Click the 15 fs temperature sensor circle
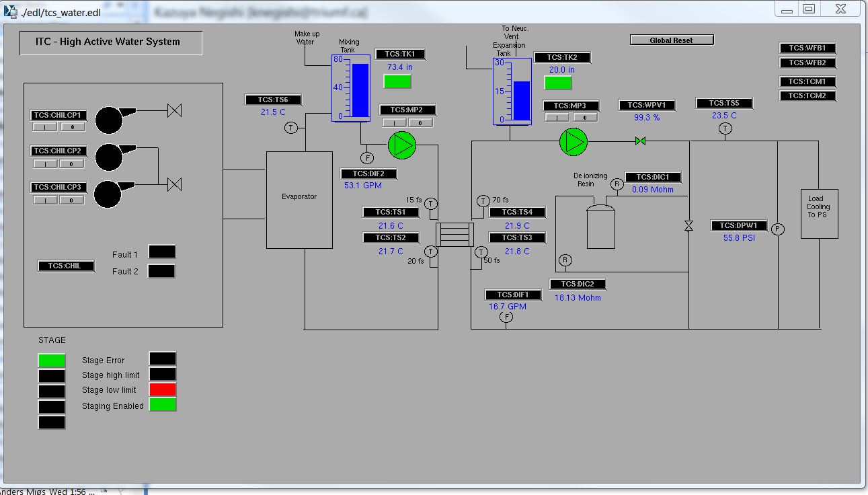868x495 pixels. (432, 204)
